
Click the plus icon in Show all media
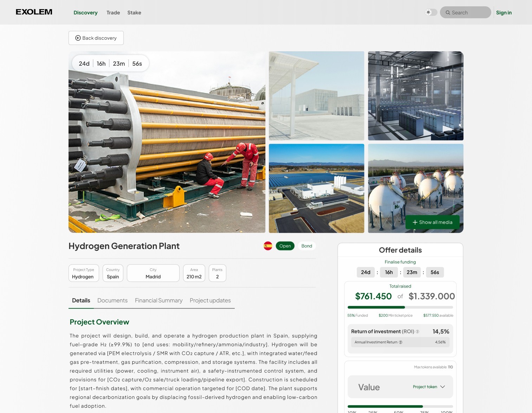(x=415, y=222)
